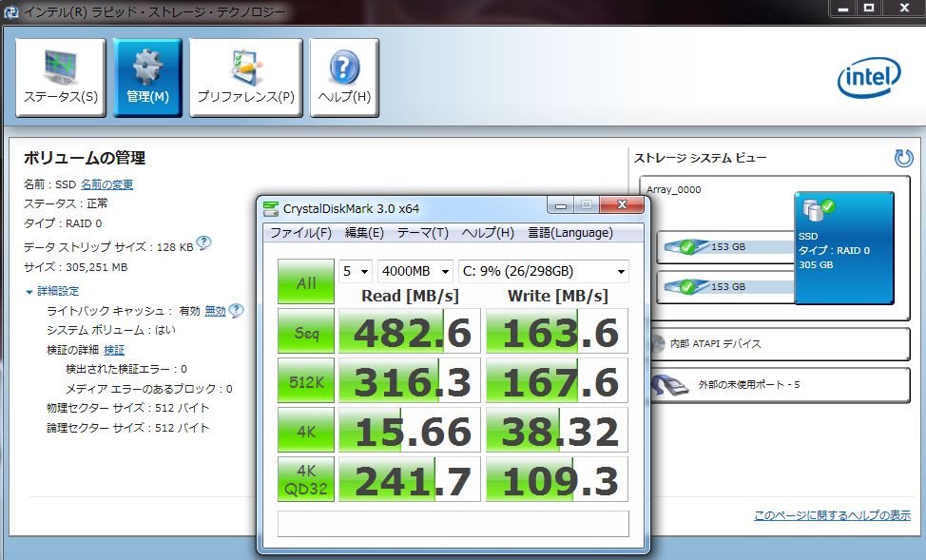Viewport: 926px width, 560px height.
Task: Select the external unused ports entry
Action: click(780, 385)
